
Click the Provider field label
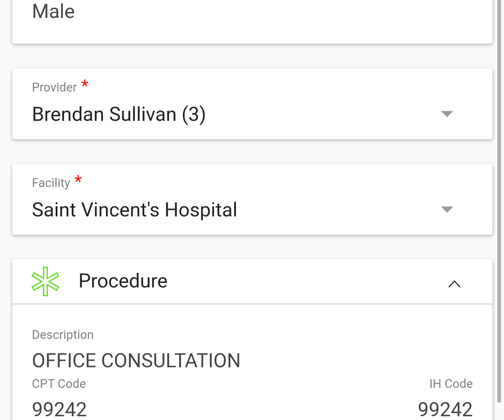point(54,87)
